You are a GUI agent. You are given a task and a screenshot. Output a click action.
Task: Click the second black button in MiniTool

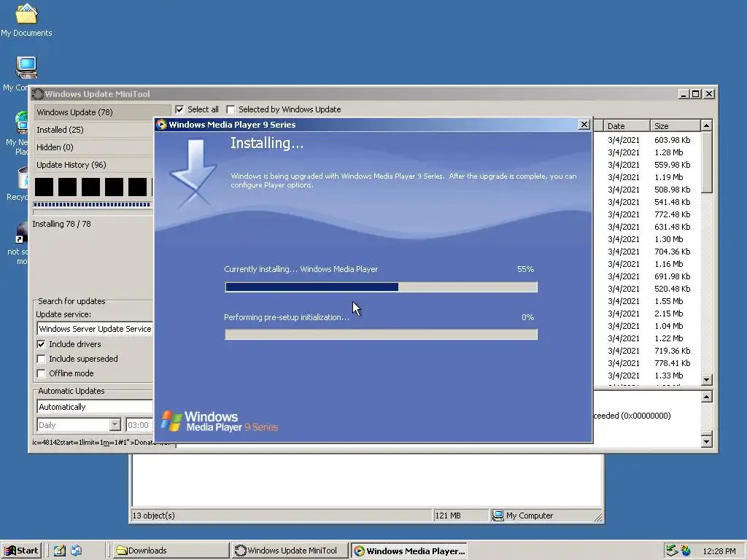pyautogui.click(x=67, y=187)
